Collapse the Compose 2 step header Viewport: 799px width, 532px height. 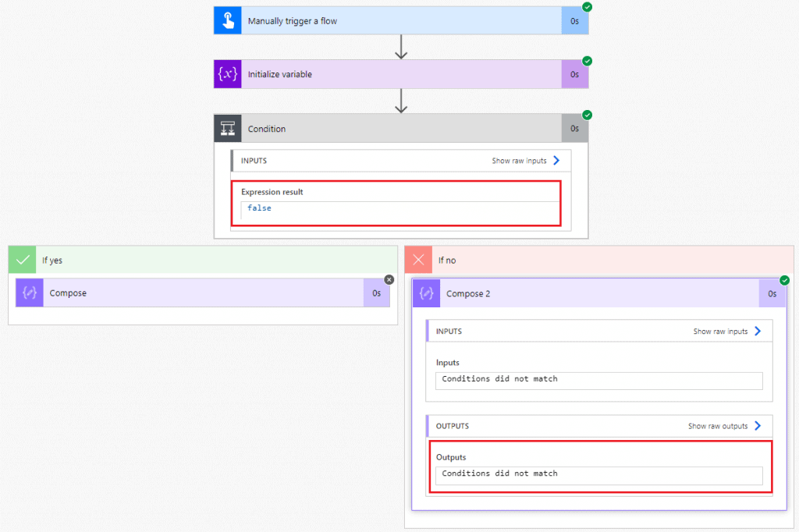point(599,293)
